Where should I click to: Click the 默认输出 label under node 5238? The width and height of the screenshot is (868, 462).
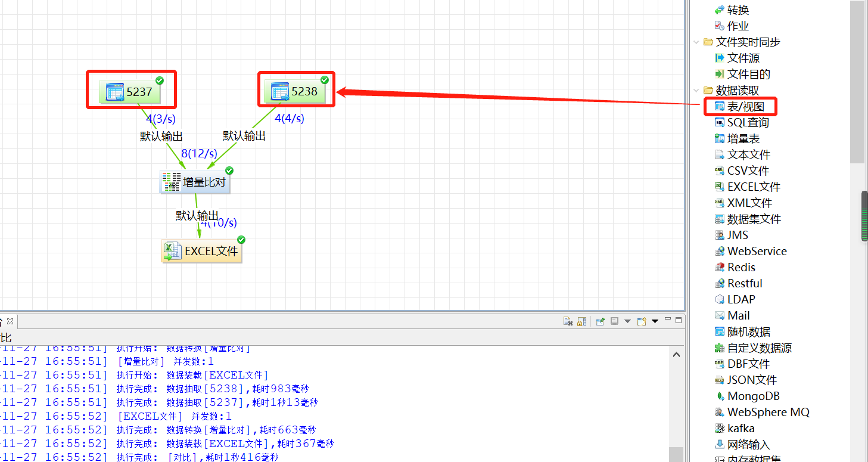point(244,136)
